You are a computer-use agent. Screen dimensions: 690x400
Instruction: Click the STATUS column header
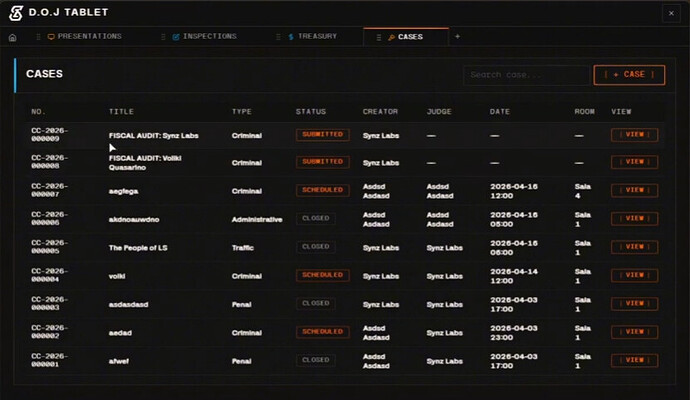(311, 112)
